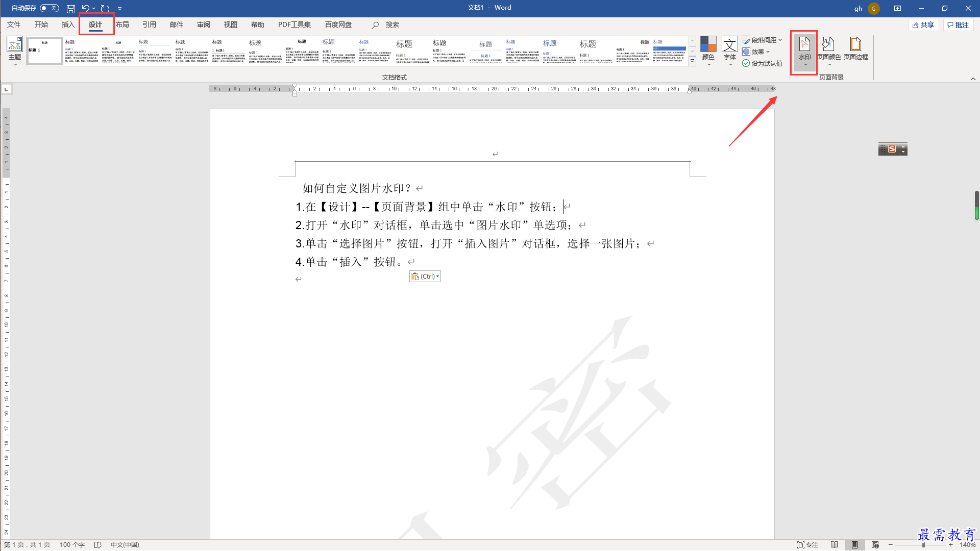Switch to Print Layout view
This screenshot has width=980, height=551.
[854, 545]
